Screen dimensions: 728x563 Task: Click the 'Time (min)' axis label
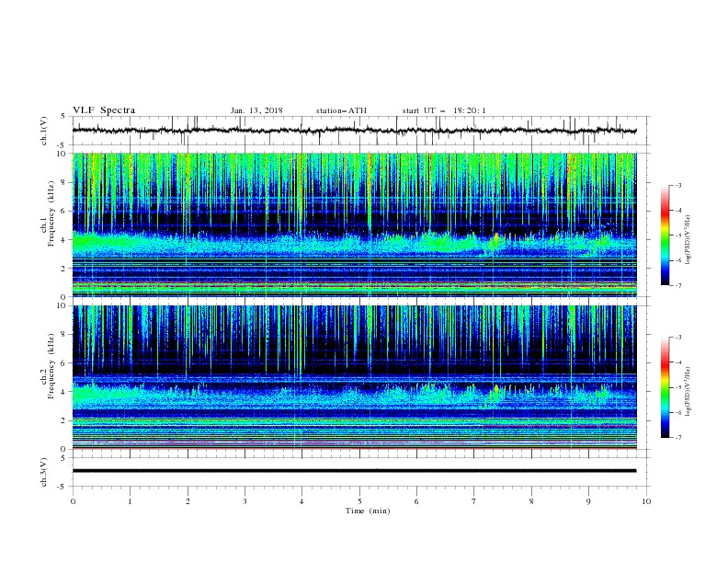click(368, 511)
